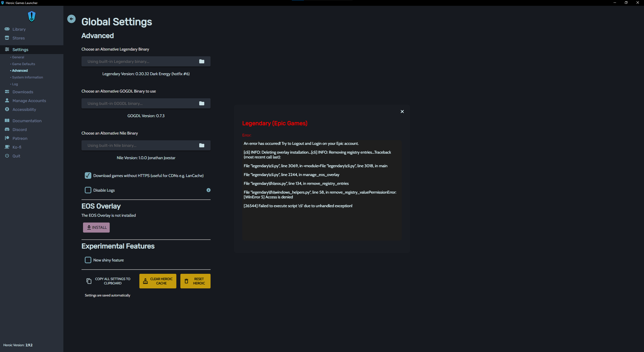Screen dimensions: 644x352
Task: Switch to the General settings tab
Action: [x=18, y=57]
